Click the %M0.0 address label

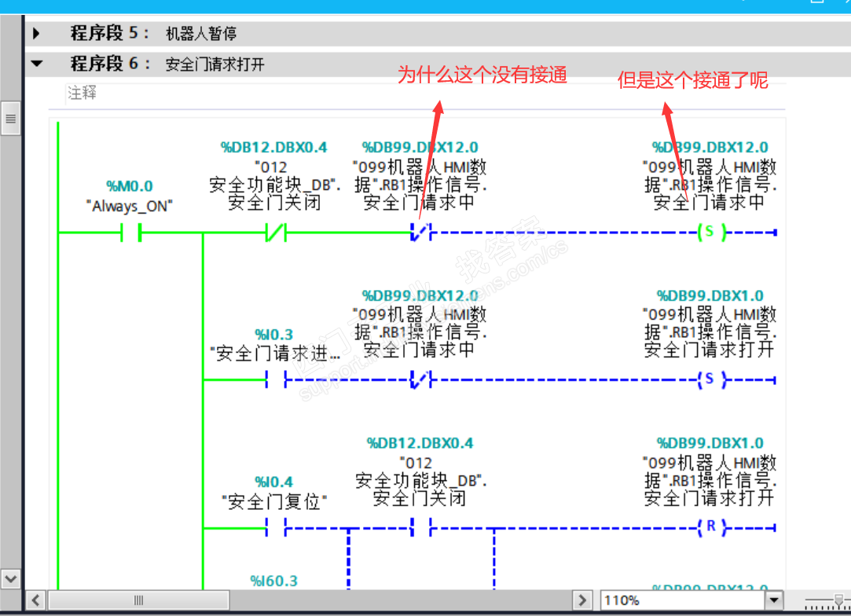coord(130,186)
